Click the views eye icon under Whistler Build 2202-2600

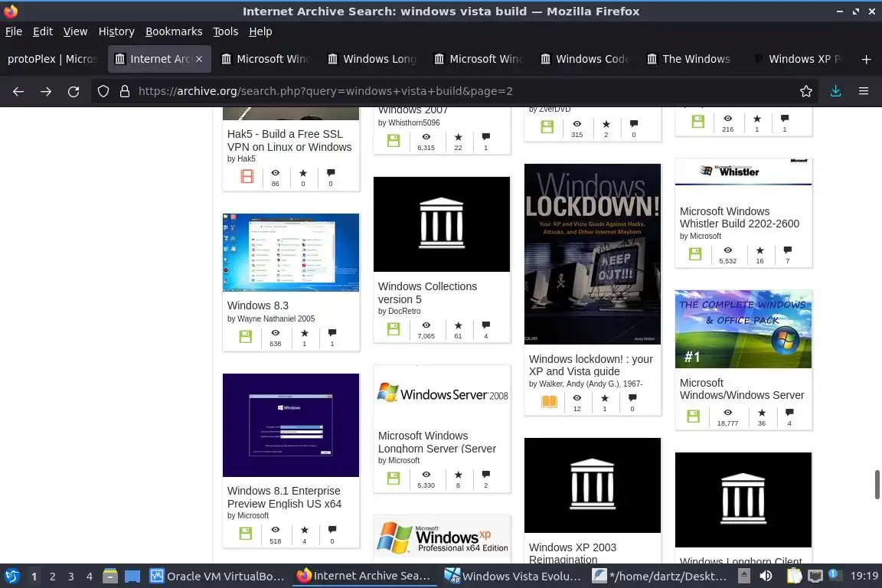click(x=728, y=250)
